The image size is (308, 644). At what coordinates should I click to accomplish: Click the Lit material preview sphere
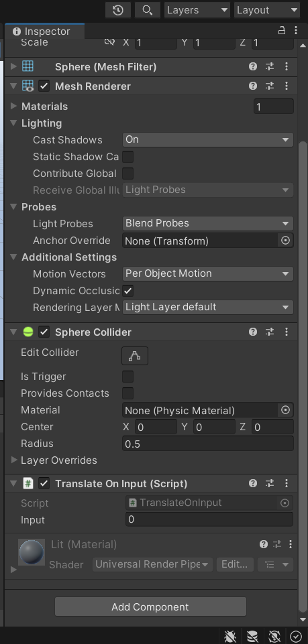[x=32, y=552]
